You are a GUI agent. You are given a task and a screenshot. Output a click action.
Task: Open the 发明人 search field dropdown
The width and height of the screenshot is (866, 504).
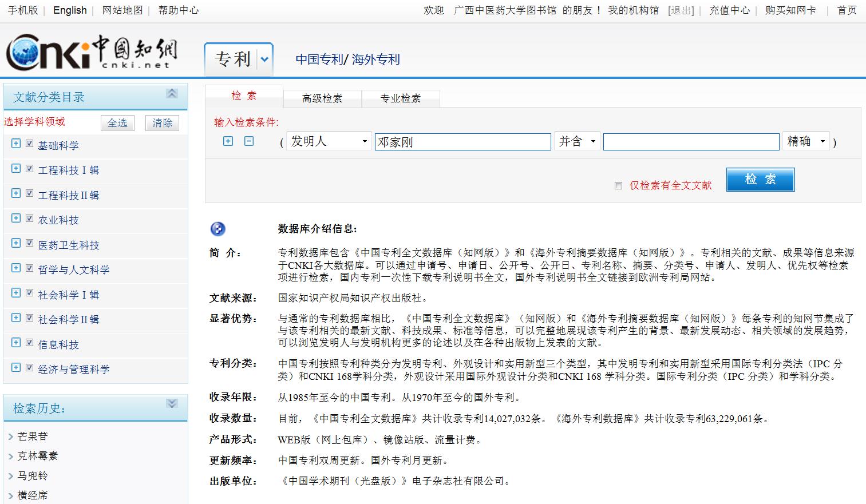coord(329,141)
